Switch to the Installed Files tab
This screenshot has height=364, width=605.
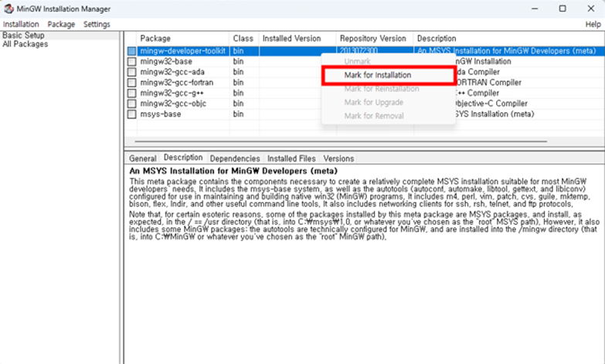pos(291,158)
